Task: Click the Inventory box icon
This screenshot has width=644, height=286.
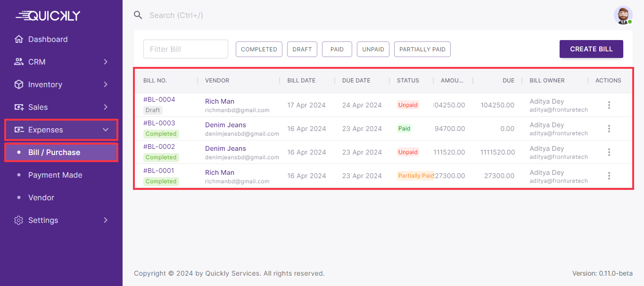Action: pos(19,84)
